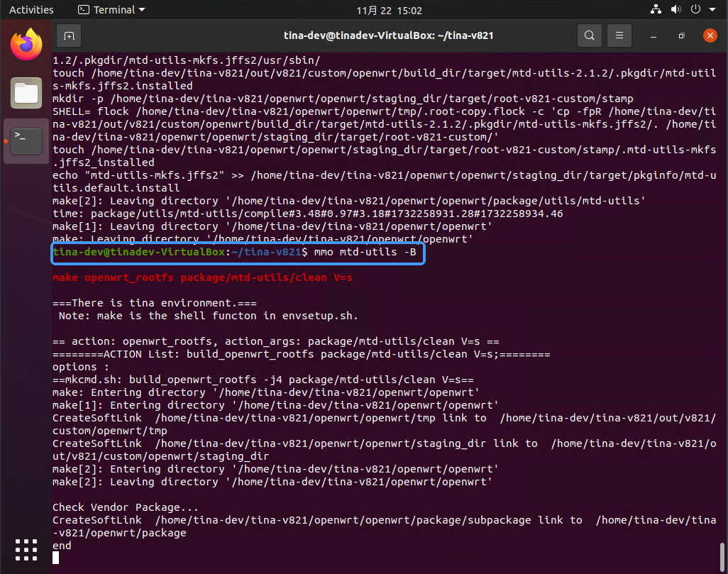Screen dimensions: 728x574
Task: Open Firefox from the dock
Action: click(x=26, y=45)
